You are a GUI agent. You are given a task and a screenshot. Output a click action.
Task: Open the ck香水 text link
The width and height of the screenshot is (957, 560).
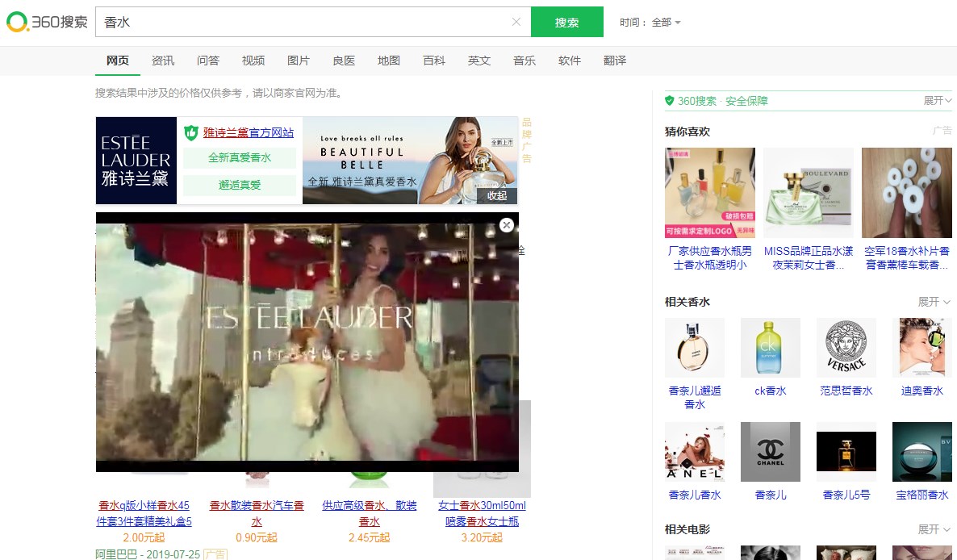click(x=771, y=391)
